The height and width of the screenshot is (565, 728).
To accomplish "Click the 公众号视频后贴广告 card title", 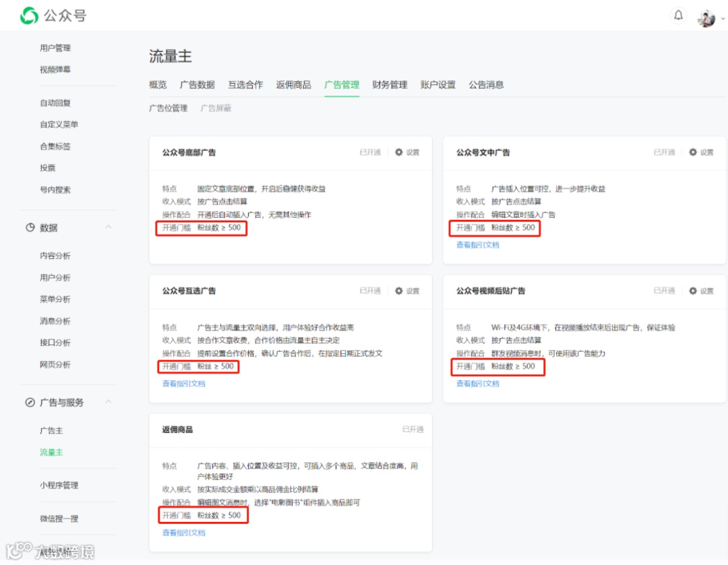I will (x=491, y=291).
